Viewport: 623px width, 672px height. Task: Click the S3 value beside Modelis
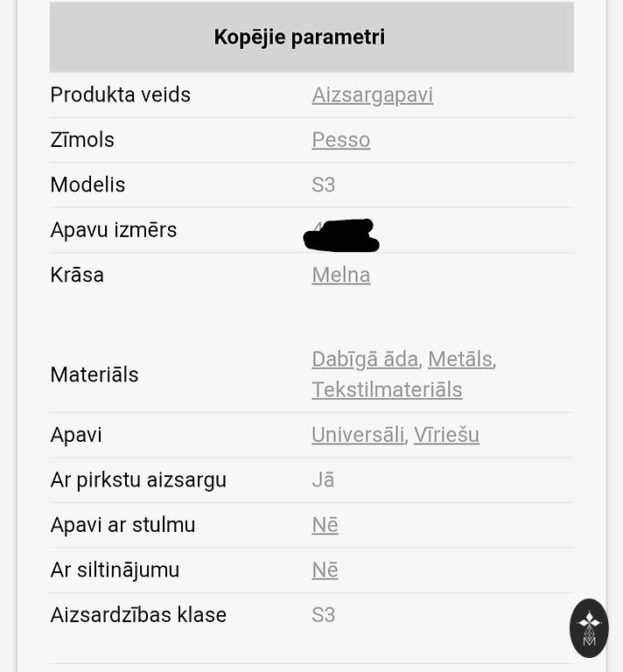pos(323,185)
